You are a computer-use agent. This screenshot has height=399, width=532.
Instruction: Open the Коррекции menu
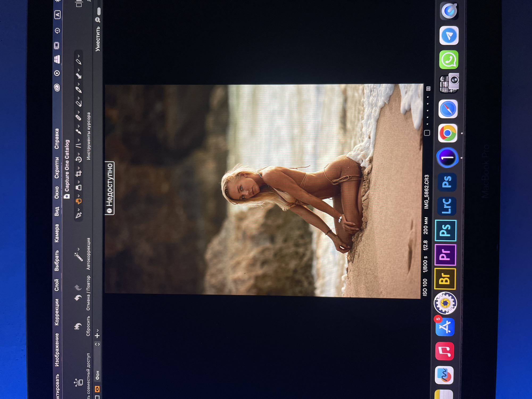click(x=57, y=312)
